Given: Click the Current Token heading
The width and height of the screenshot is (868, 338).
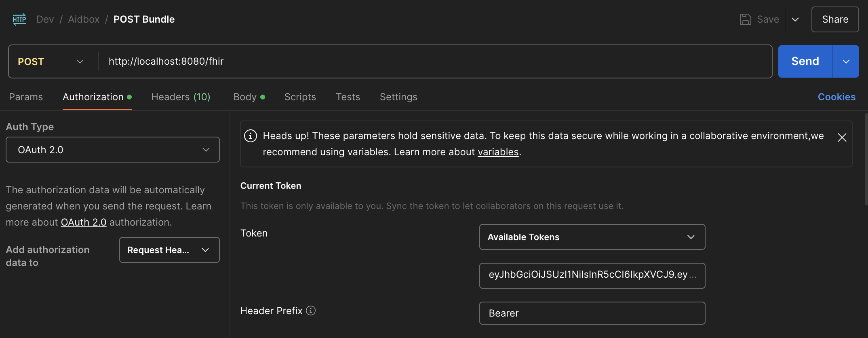Looking at the screenshot, I should coord(271,186).
